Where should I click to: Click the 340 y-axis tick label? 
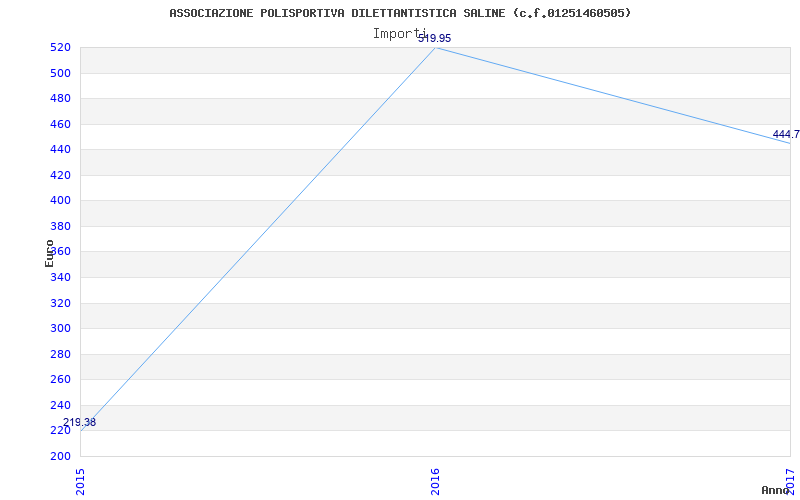pyautogui.click(x=60, y=278)
